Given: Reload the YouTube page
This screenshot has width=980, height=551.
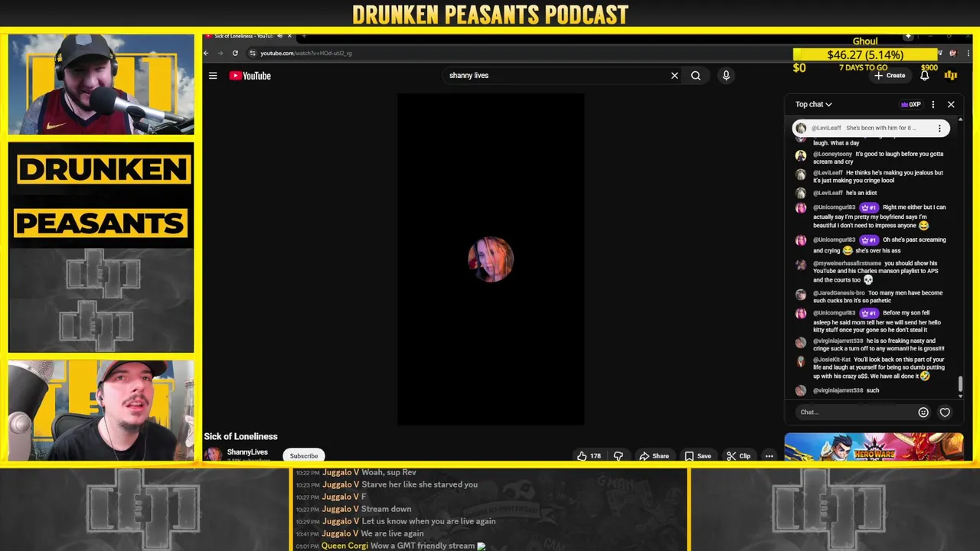Looking at the screenshot, I should click(235, 53).
